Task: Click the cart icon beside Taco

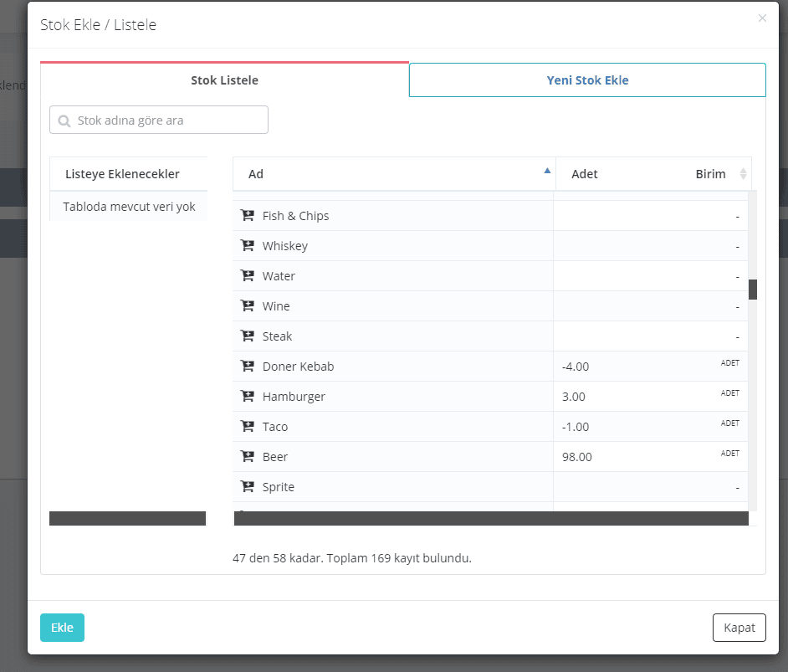Action: pos(248,427)
